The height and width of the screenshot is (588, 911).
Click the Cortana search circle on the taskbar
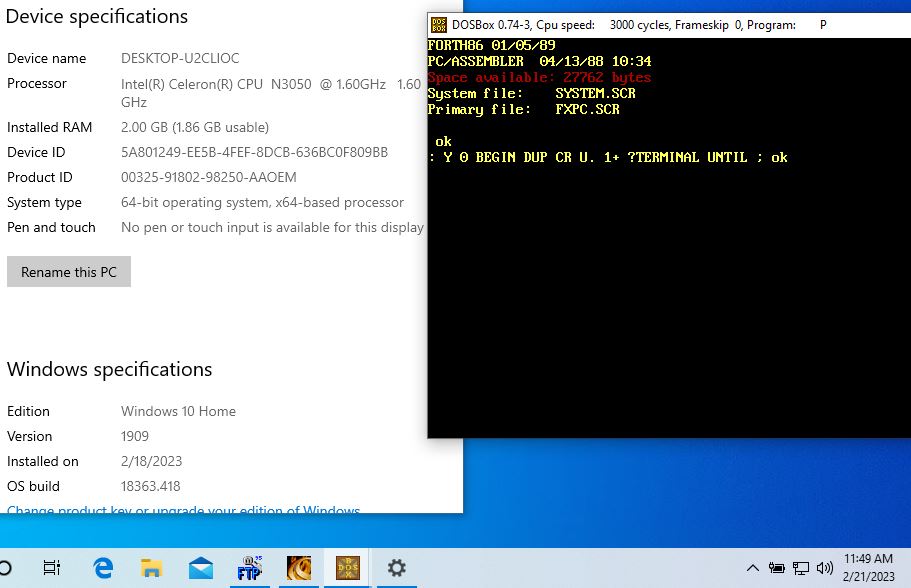[5, 568]
